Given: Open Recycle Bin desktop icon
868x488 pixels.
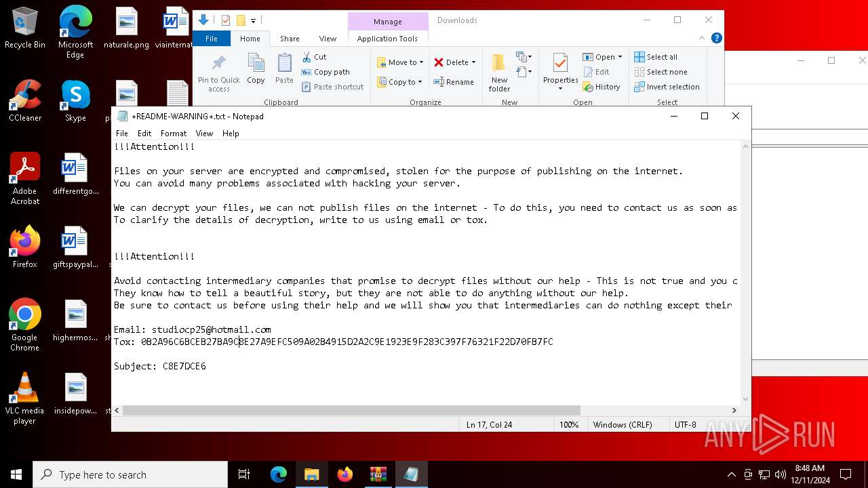Looking at the screenshot, I should tap(25, 28).
